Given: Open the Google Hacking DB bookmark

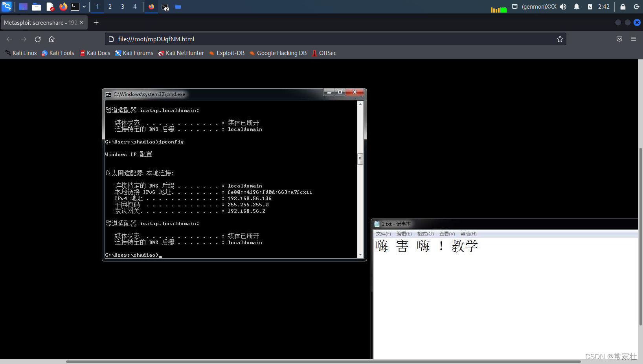Looking at the screenshot, I should pyautogui.click(x=278, y=53).
